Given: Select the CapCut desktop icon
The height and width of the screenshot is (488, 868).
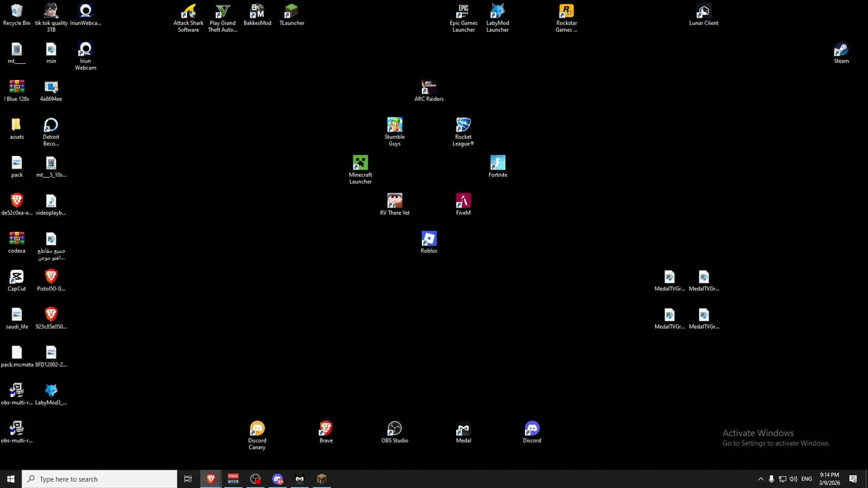Looking at the screenshot, I should tap(17, 281).
